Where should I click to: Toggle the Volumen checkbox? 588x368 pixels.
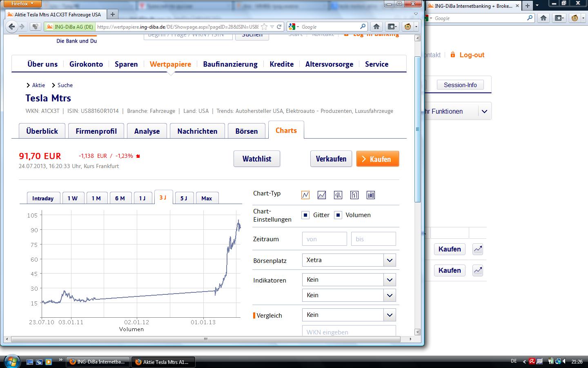[338, 215]
